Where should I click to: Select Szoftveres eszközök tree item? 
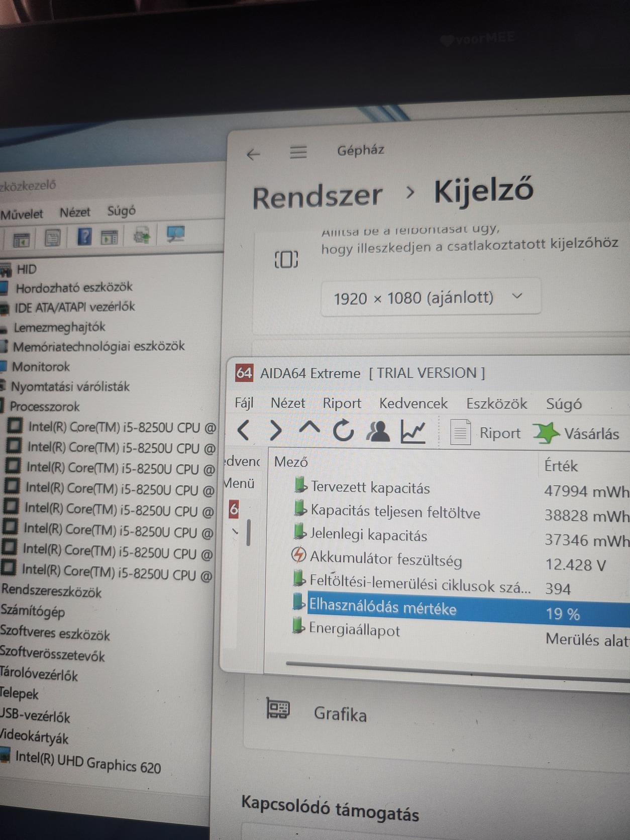point(55,633)
